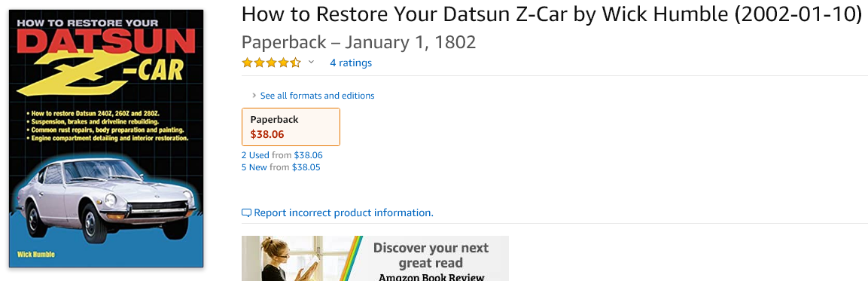
Task: Open the Datsun Z-Car book cover image
Action: coord(106,138)
